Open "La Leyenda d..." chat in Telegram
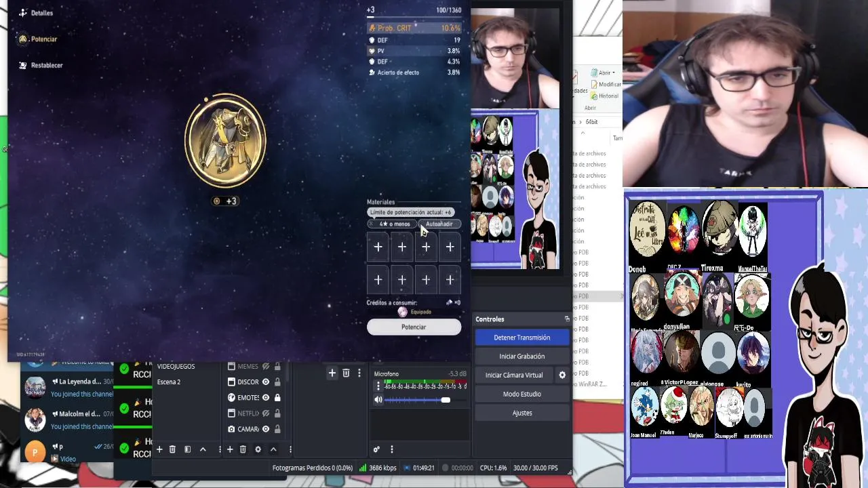Viewport: 868px width, 488px height. pyautogui.click(x=68, y=388)
